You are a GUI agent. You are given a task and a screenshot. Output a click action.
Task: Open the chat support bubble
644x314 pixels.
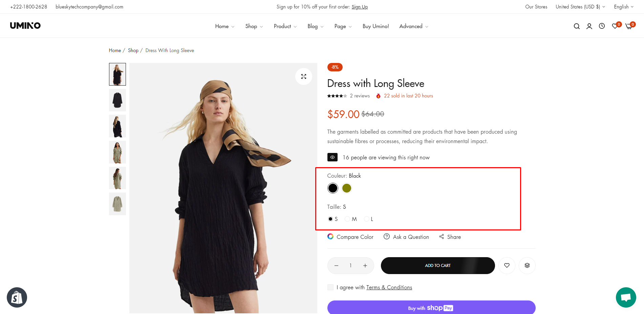tap(626, 297)
